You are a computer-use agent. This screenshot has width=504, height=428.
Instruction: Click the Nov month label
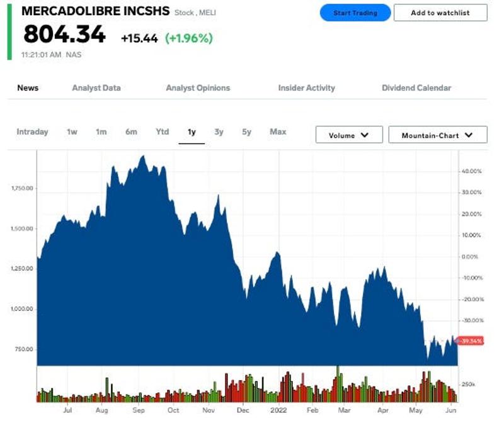tap(209, 410)
